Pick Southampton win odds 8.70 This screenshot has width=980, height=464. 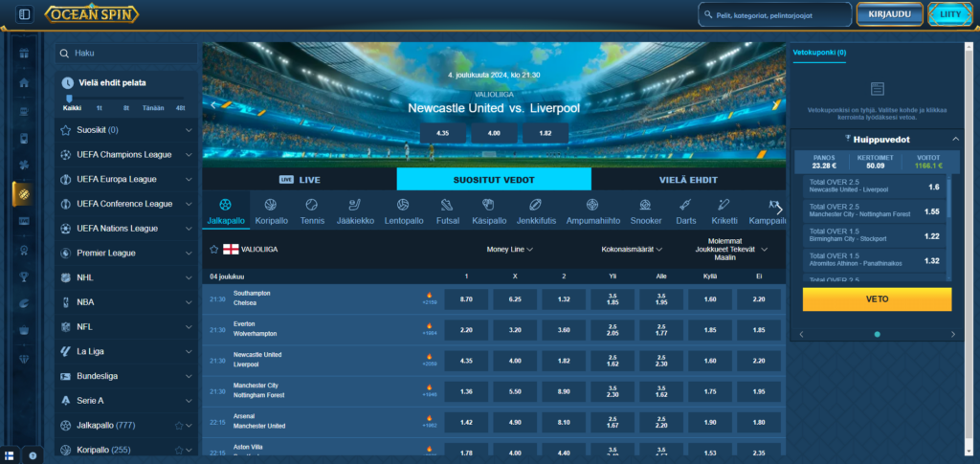[466, 299]
